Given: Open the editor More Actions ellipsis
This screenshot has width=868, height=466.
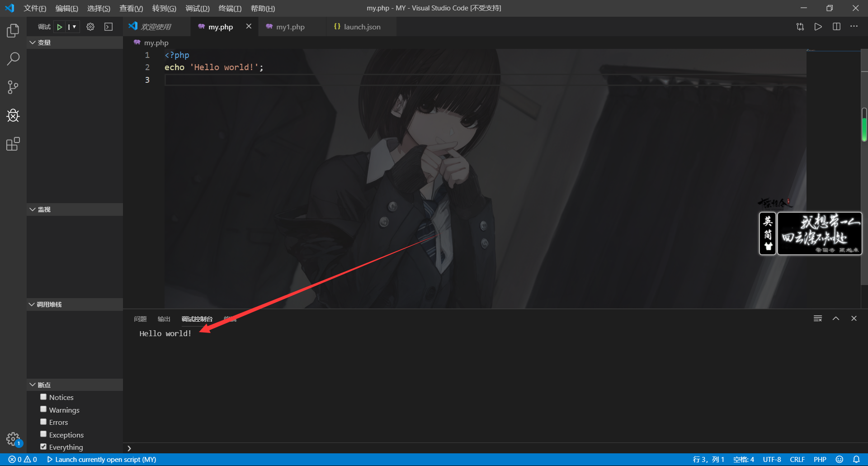Looking at the screenshot, I should tap(854, 26).
